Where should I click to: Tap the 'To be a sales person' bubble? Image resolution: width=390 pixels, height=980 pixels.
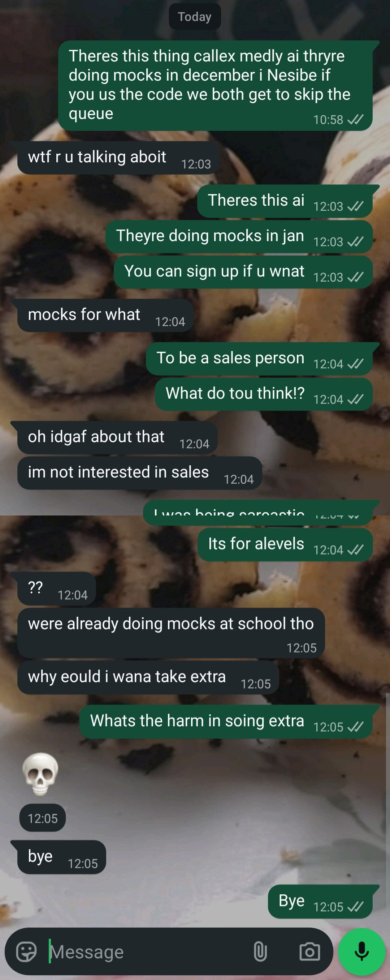tap(259, 359)
